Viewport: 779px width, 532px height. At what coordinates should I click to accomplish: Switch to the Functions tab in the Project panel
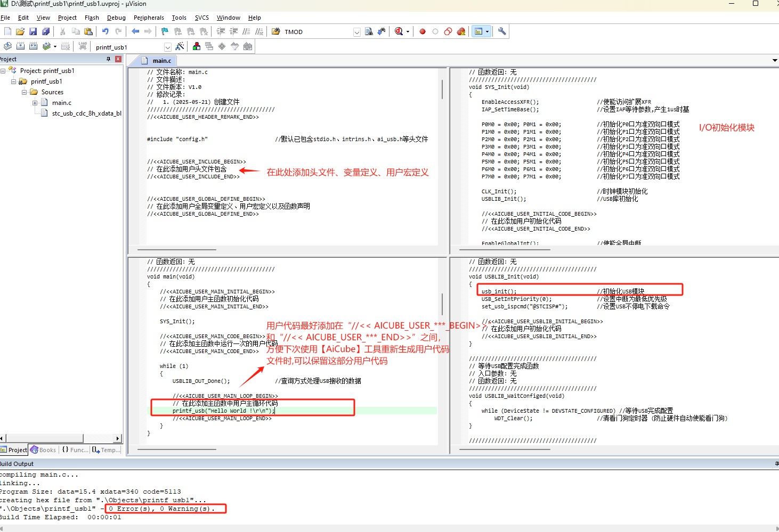coord(75,450)
